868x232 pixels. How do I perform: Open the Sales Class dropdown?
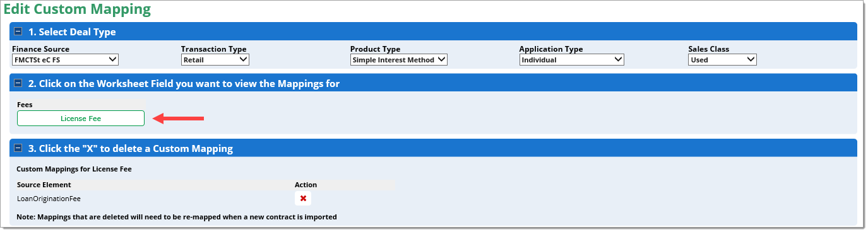click(x=722, y=60)
